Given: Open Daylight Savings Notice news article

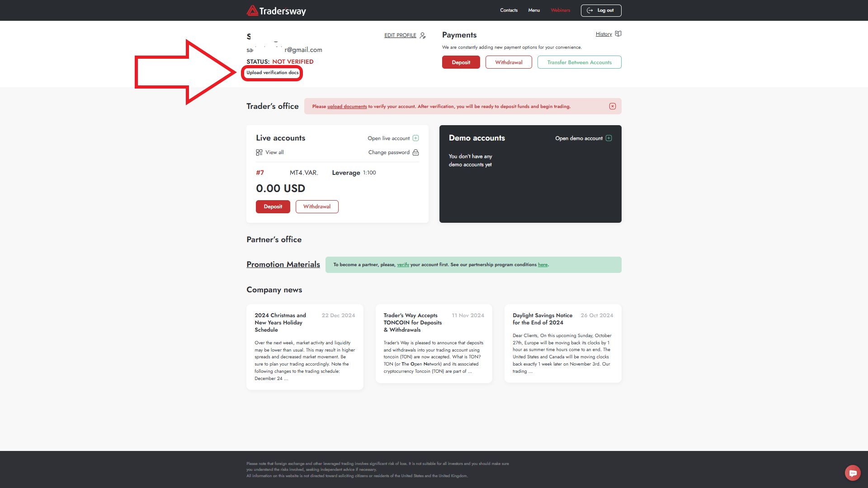Looking at the screenshot, I should click(x=542, y=319).
